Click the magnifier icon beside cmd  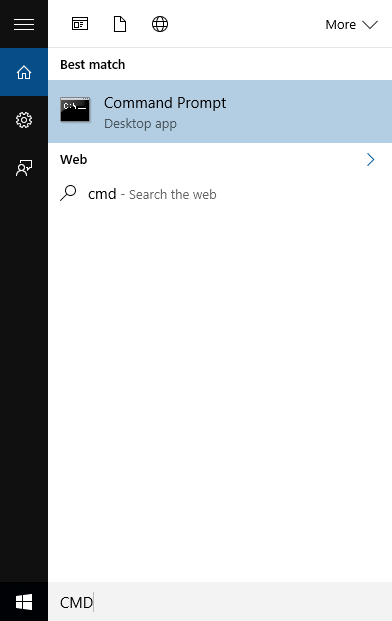click(68, 193)
